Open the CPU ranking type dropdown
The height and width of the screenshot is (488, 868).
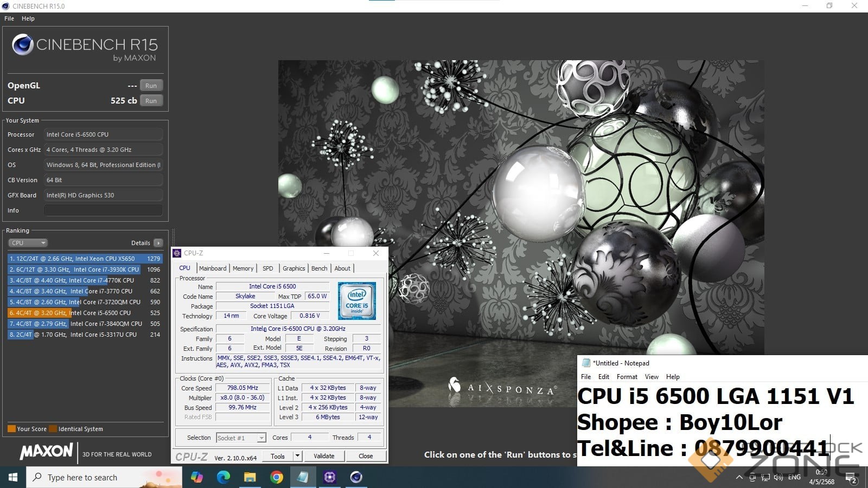[28, 243]
